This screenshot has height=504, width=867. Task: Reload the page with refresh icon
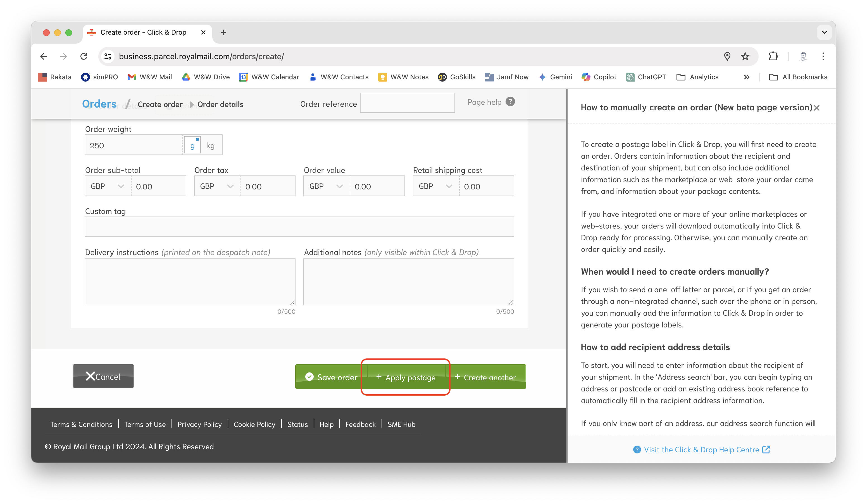click(84, 56)
